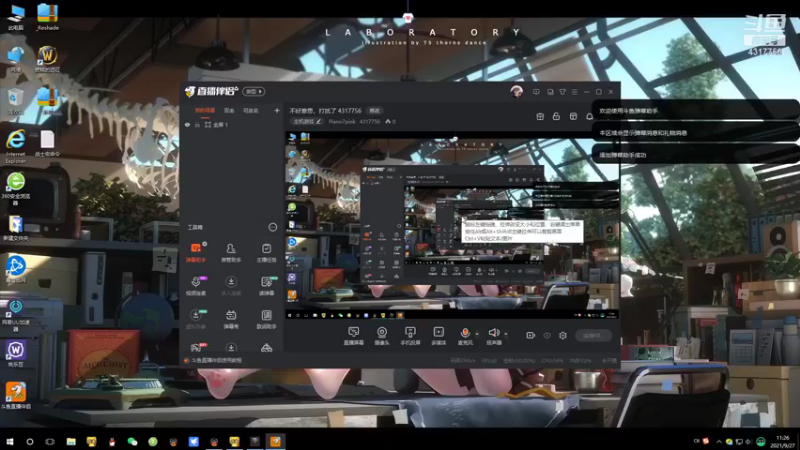The image size is (800, 450).
Task: Open File Explorer from the taskbar
Action: (x=71, y=441)
